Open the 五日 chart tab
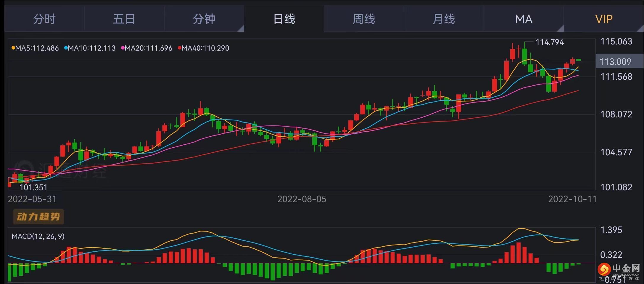The image size is (644, 284). pyautogui.click(x=124, y=19)
